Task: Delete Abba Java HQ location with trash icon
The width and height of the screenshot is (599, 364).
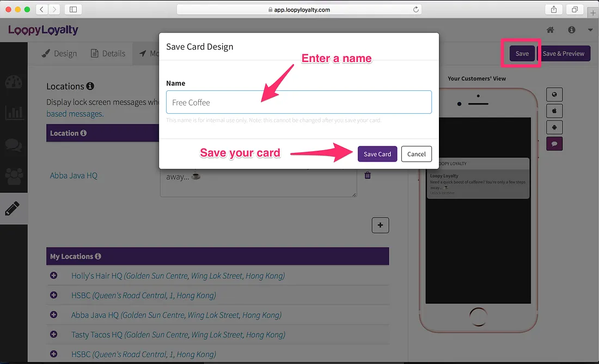Action: pos(368,175)
